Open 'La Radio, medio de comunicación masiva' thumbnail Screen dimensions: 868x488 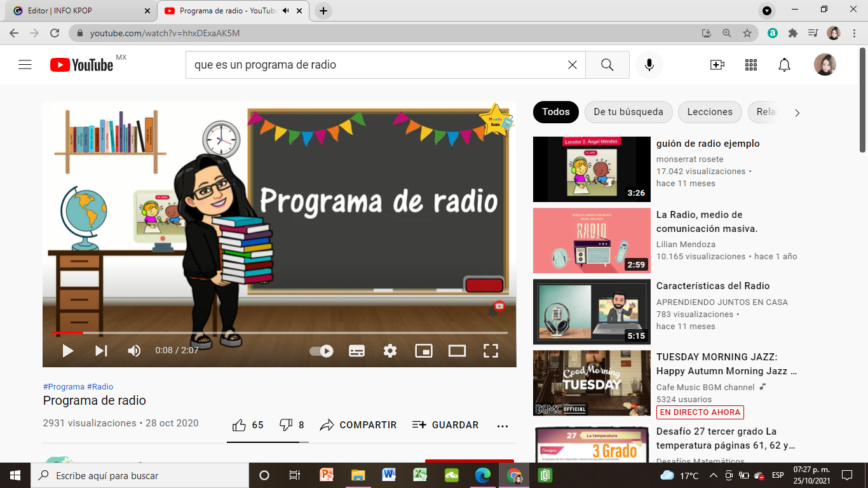[x=592, y=240]
